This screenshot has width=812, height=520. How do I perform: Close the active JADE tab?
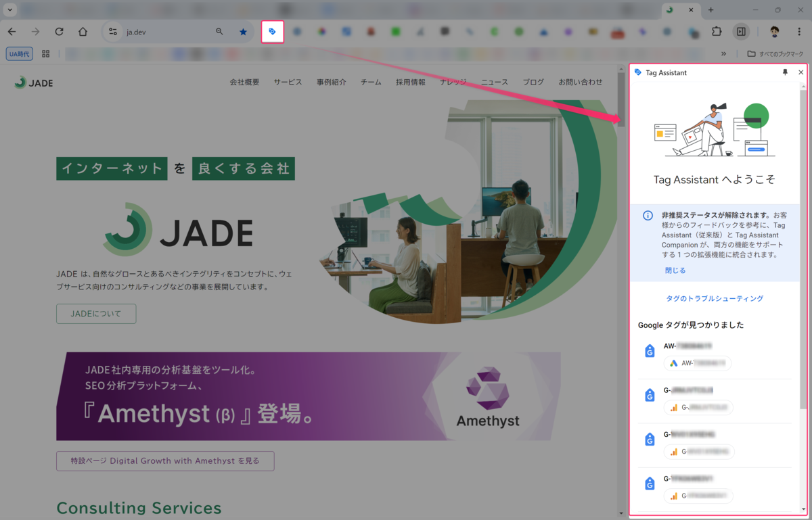[691, 10]
